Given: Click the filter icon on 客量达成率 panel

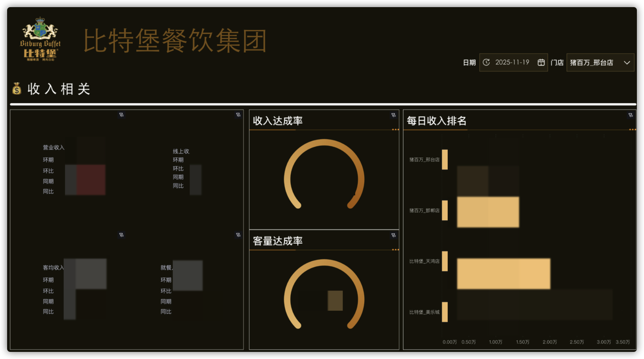Looking at the screenshot, I should (394, 235).
